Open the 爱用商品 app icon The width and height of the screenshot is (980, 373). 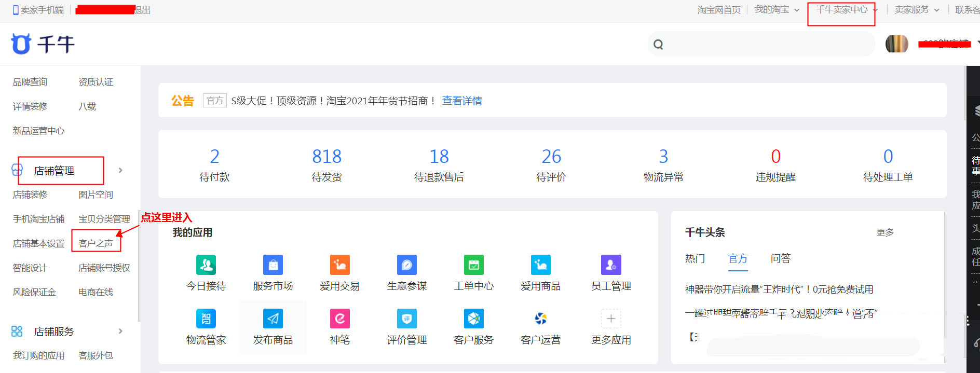coord(541,265)
